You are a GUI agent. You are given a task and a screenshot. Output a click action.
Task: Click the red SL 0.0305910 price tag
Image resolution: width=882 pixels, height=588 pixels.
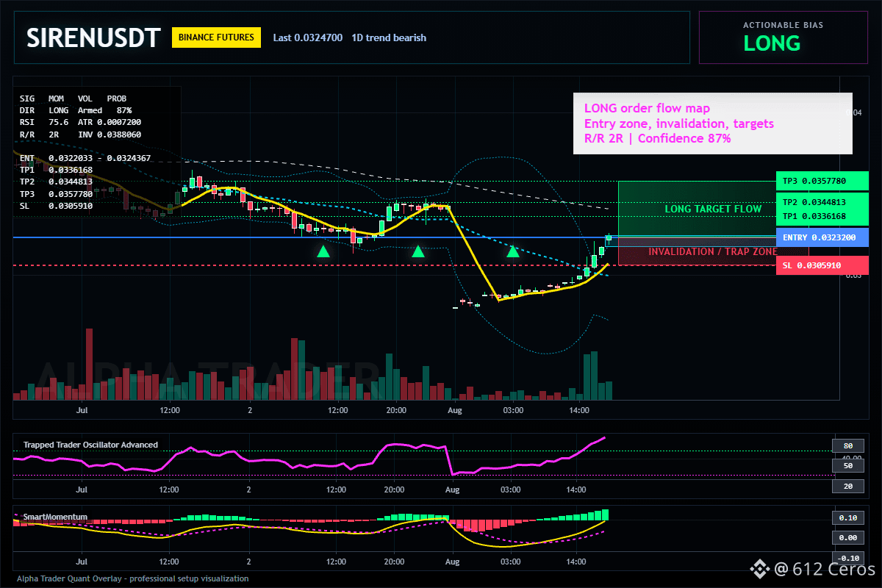[x=822, y=265]
